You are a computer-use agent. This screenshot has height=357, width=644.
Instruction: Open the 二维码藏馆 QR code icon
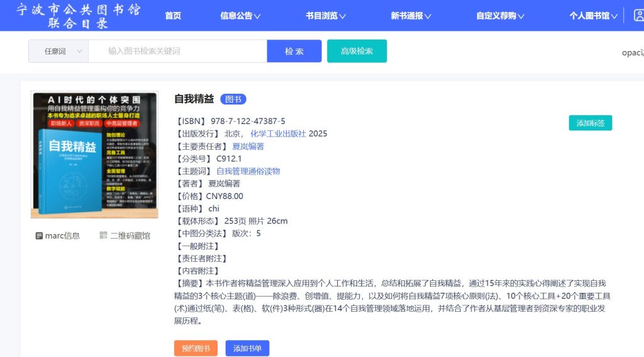click(104, 235)
